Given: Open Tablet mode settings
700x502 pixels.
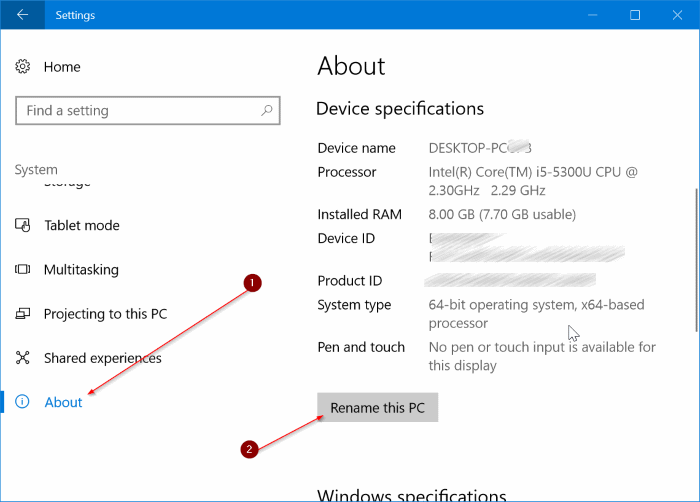Looking at the screenshot, I should (x=82, y=225).
